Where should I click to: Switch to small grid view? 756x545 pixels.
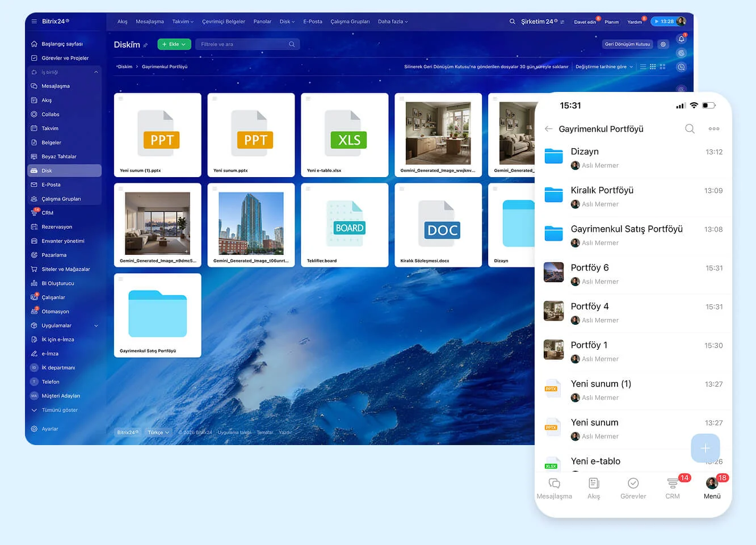click(653, 67)
